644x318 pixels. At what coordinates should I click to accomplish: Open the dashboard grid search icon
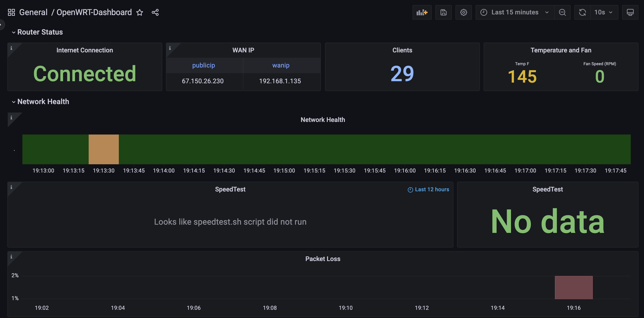click(x=11, y=12)
